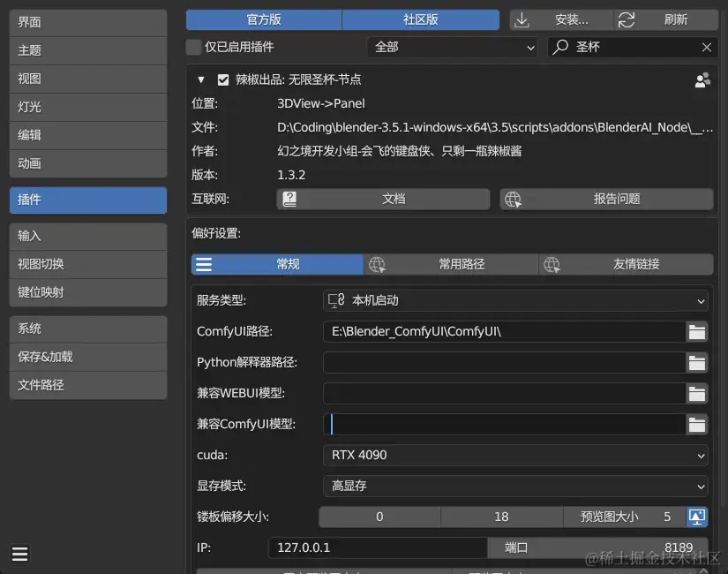The height and width of the screenshot is (574, 728).
Task: Click the 端口 8189 field
Action: tap(597, 548)
